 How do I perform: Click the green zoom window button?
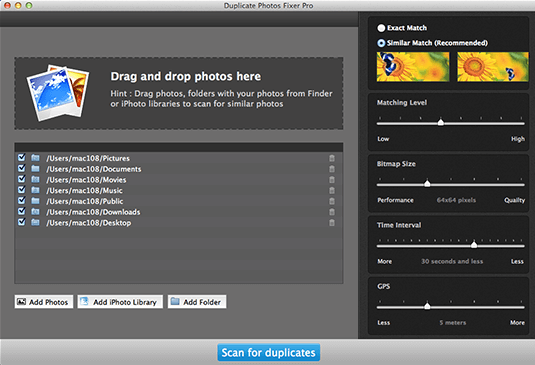29,5
